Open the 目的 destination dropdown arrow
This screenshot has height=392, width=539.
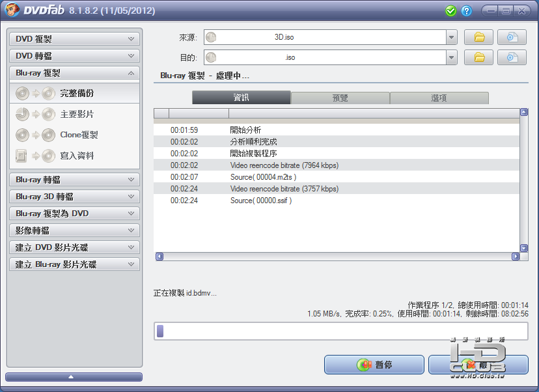pyautogui.click(x=451, y=57)
